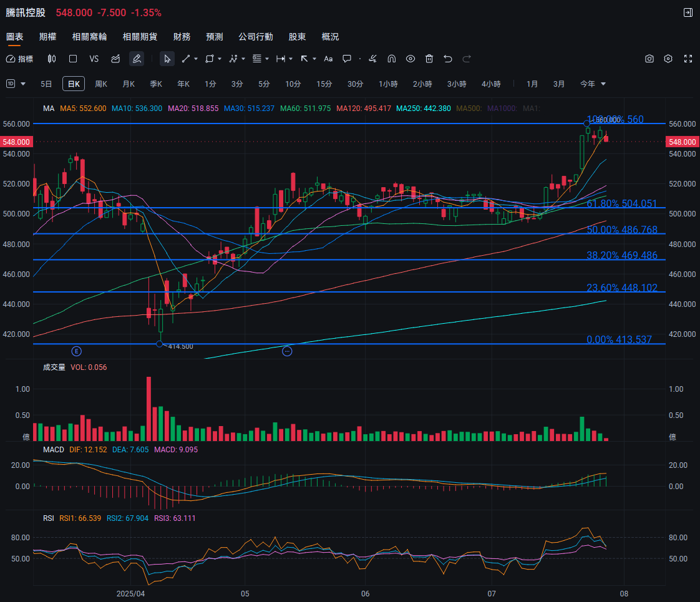
Task: Toggle drawings visibility with eye icon
Action: tap(411, 59)
